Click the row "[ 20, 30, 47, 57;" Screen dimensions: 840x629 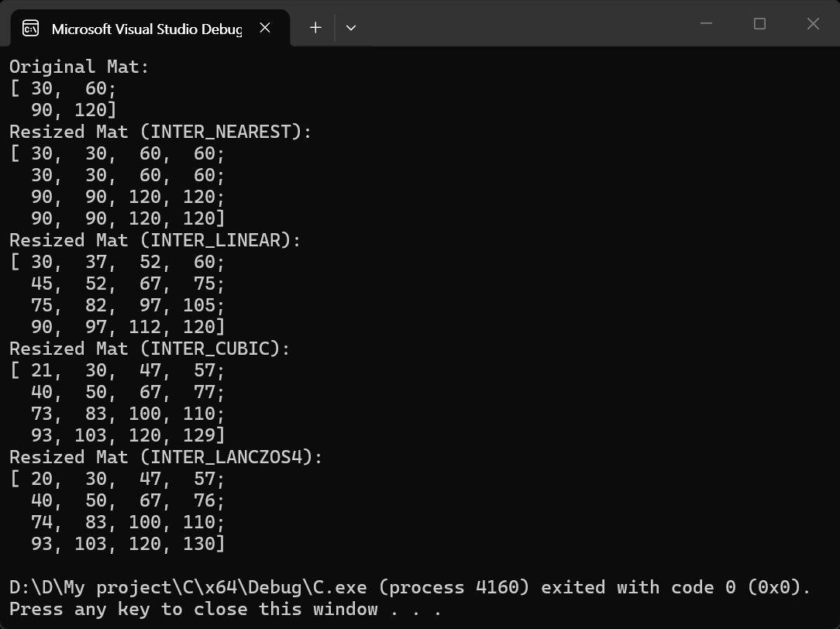(117, 479)
